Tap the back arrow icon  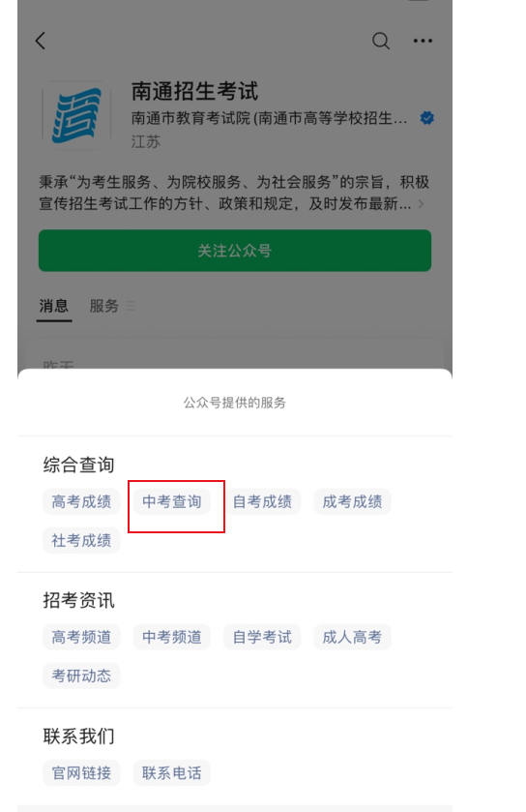[x=41, y=41]
